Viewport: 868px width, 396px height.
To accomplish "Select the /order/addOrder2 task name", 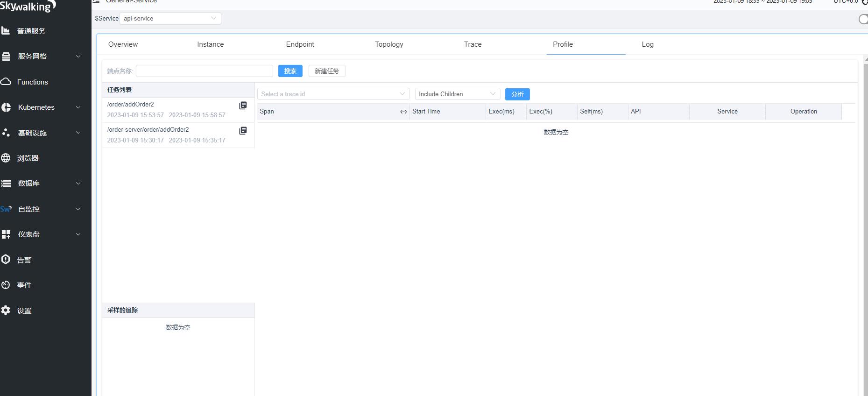I will point(130,105).
